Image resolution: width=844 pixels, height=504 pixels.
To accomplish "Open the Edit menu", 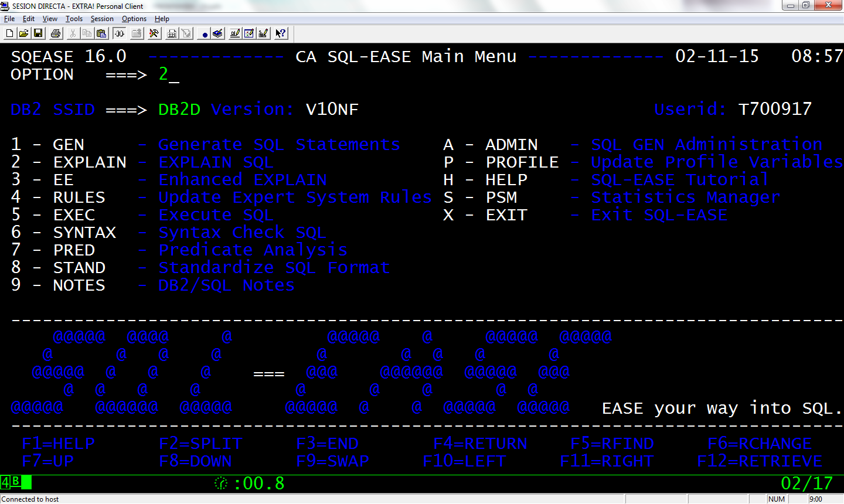I will point(29,19).
